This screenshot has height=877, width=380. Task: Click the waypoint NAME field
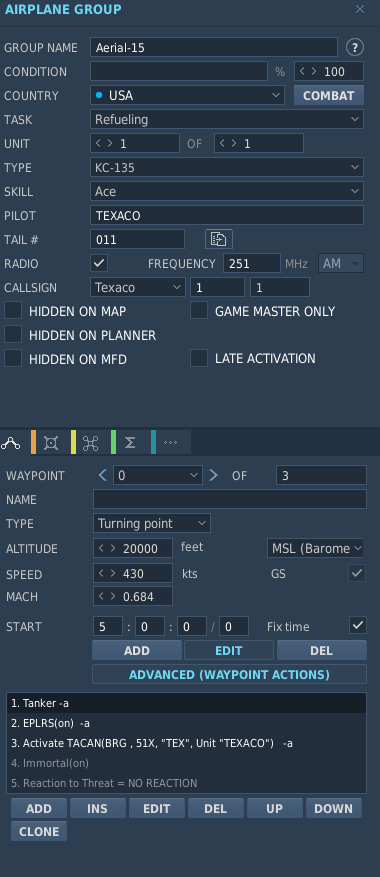click(x=230, y=499)
